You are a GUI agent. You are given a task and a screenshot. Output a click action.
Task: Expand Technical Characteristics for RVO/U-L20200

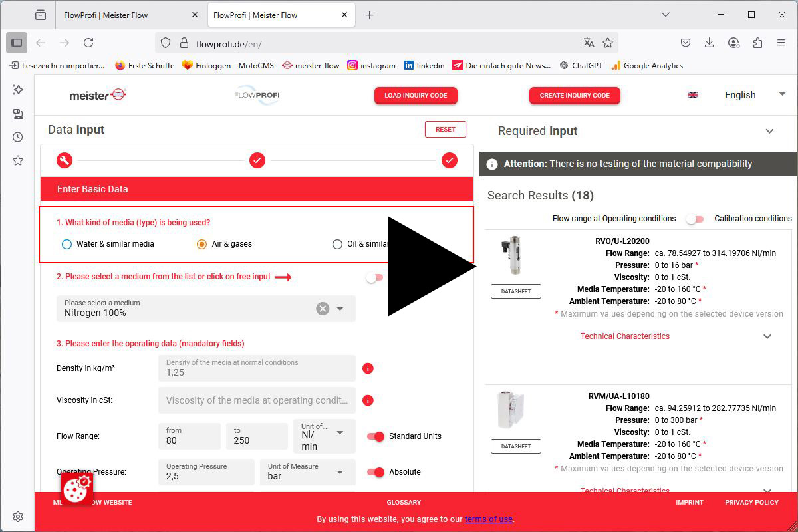click(x=767, y=336)
